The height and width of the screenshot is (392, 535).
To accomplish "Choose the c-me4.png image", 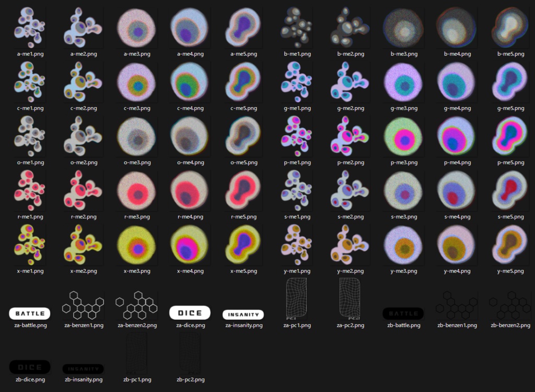I will coord(190,82).
